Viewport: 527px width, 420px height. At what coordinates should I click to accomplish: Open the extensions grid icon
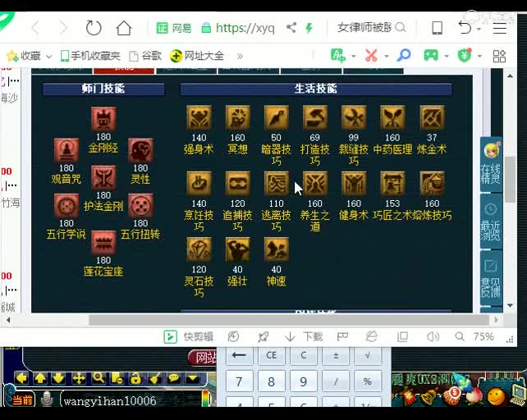click(x=499, y=56)
